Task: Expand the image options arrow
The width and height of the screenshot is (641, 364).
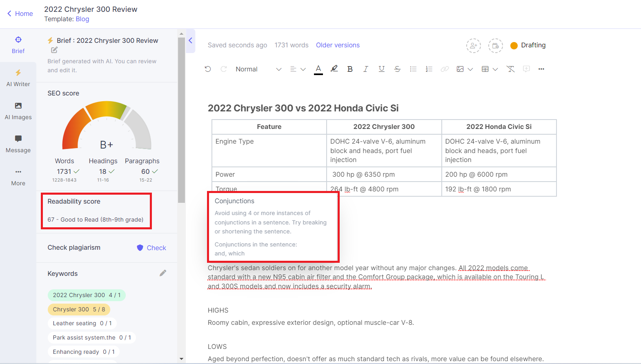Action: click(470, 69)
